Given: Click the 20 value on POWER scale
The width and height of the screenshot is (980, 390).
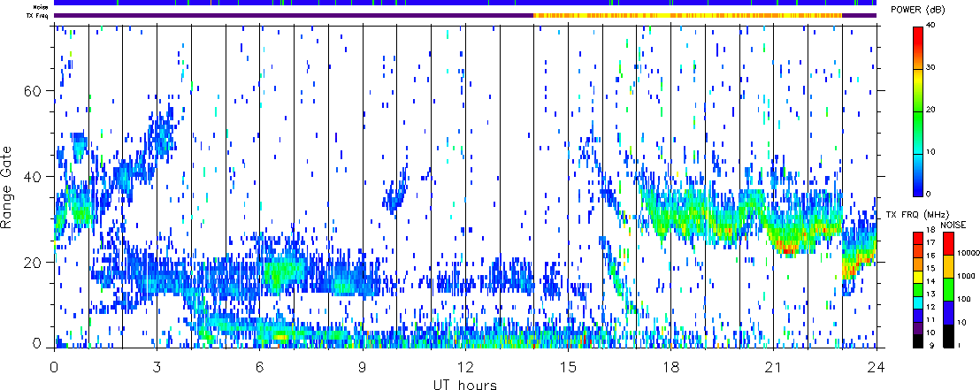Looking at the screenshot, I should point(932,110).
